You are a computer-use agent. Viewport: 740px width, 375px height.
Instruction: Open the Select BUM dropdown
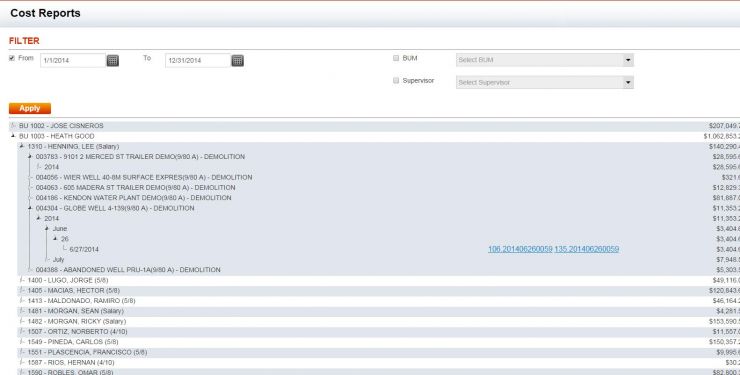click(545, 60)
